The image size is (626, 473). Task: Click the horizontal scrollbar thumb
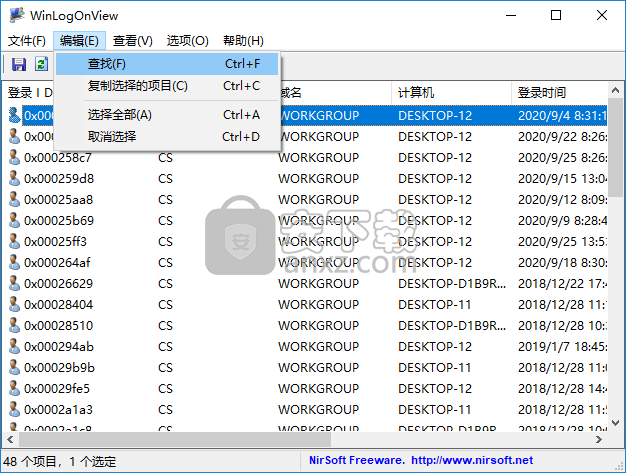click(x=175, y=439)
